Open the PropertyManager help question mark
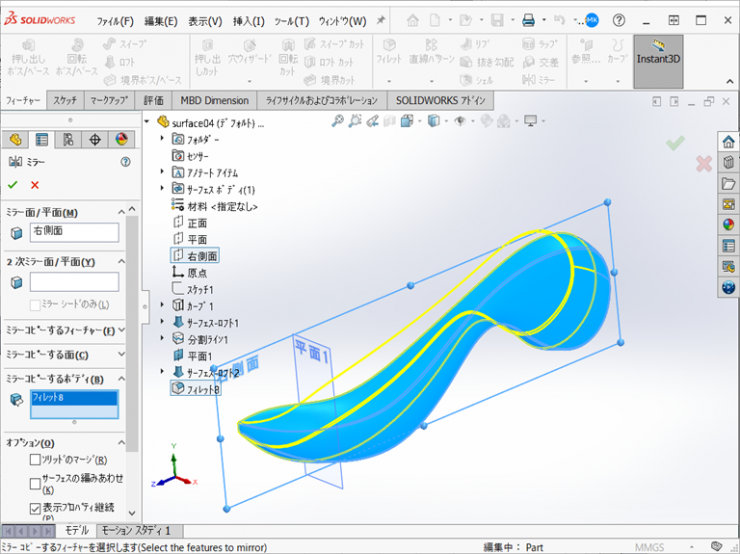The image size is (740, 554). pos(125,161)
